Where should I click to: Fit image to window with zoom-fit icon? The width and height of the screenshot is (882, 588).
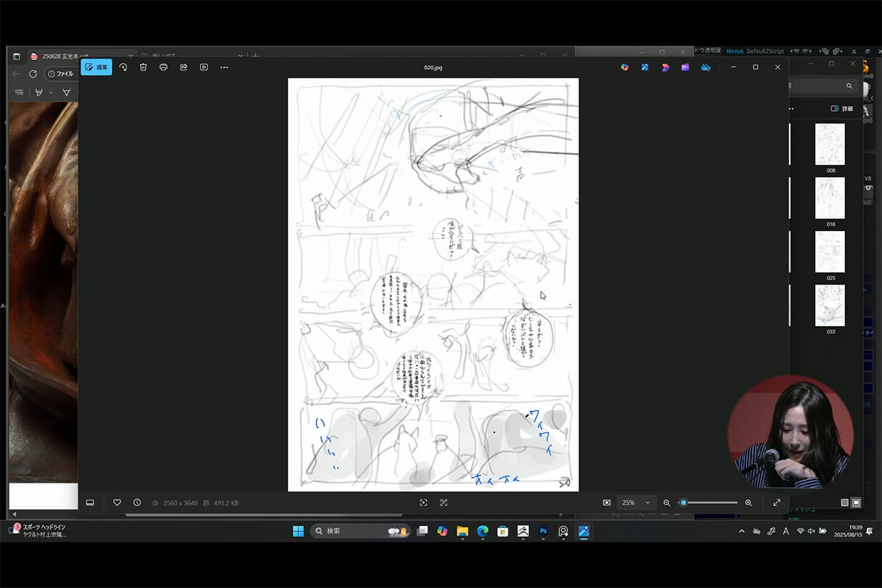point(423,502)
